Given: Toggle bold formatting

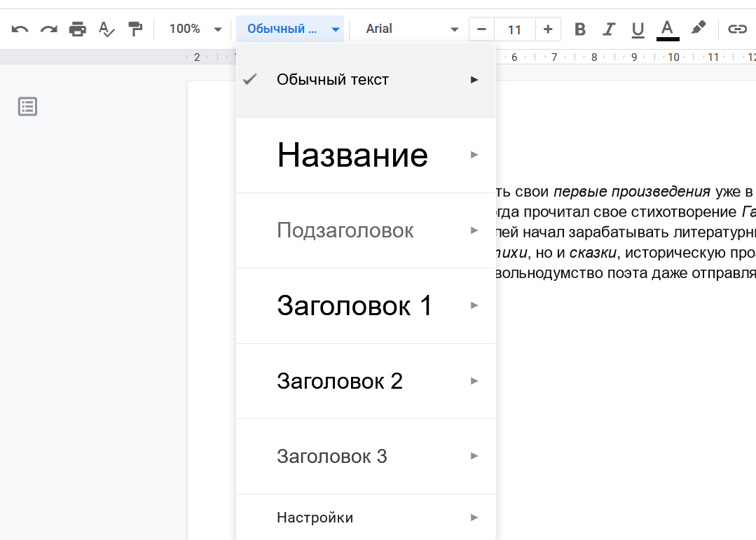Looking at the screenshot, I should pyautogui.click(x=579, y=29).
